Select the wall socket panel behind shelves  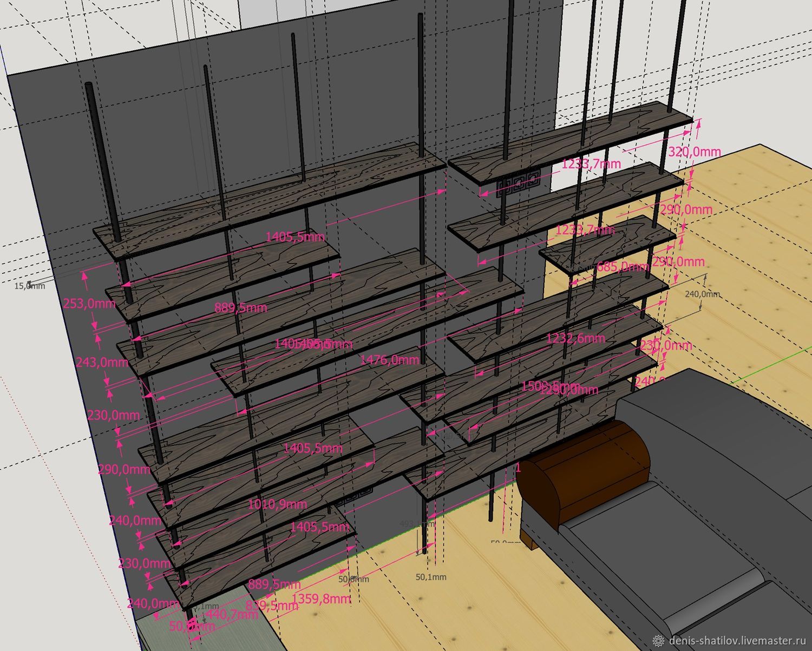516,183
